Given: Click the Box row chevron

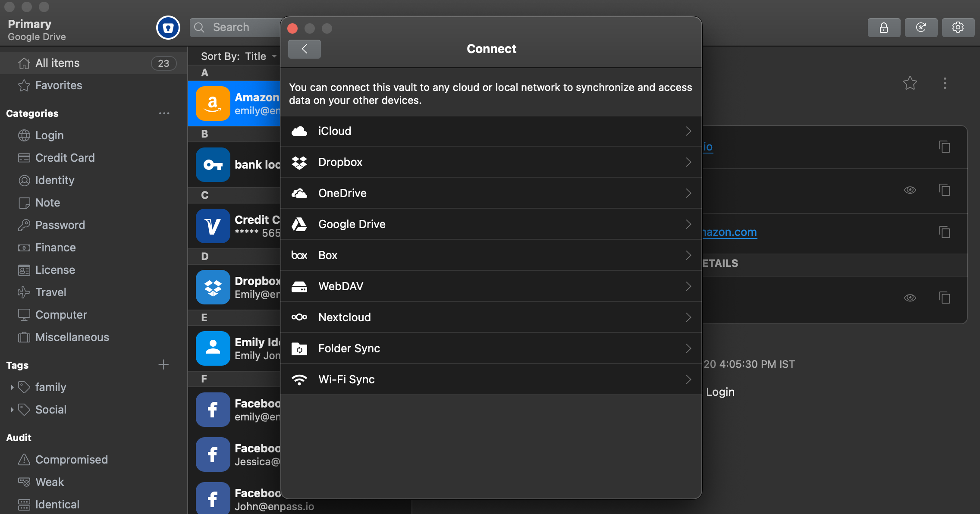Looking at the screenshot, I should [688, 255].
